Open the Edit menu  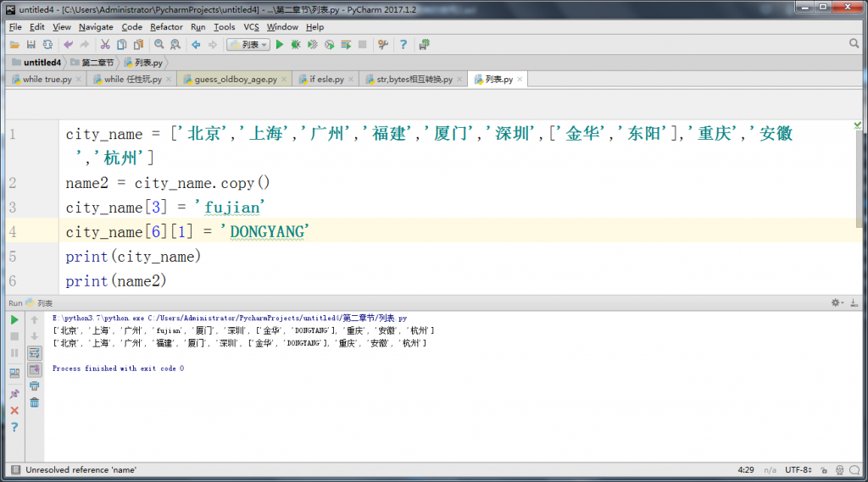point(37,27)
